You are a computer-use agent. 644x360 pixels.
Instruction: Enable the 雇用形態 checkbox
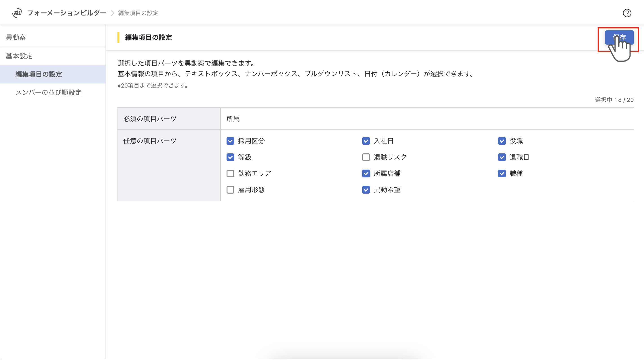point(230,190)
